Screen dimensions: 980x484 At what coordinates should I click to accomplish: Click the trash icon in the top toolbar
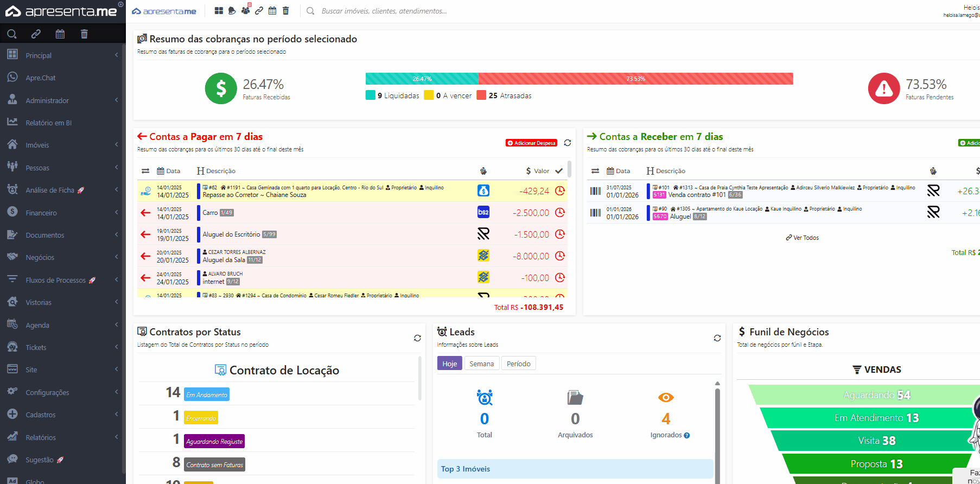click(x=286, y=11)
